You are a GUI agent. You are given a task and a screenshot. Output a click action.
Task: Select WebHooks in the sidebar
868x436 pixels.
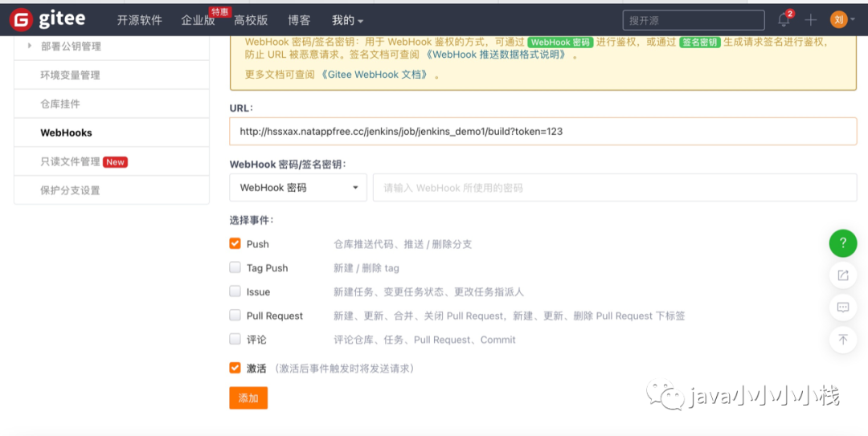pos(66,132)
